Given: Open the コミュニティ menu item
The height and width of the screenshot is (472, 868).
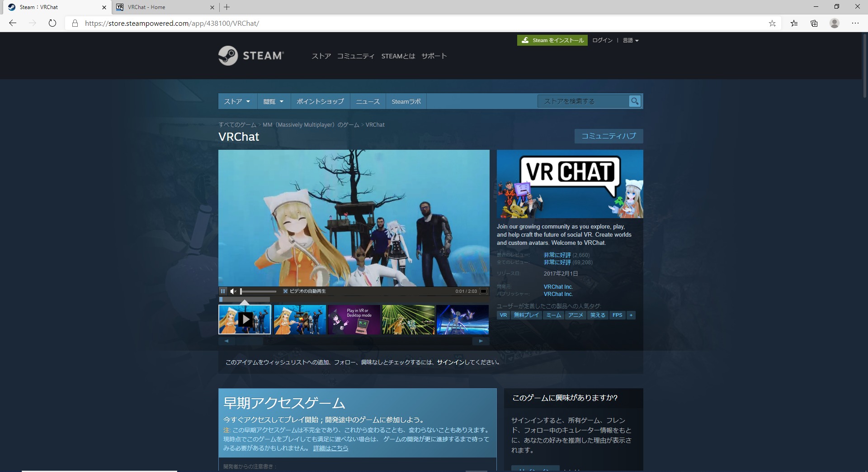Looking at the screenshot, I should [356, 56].
